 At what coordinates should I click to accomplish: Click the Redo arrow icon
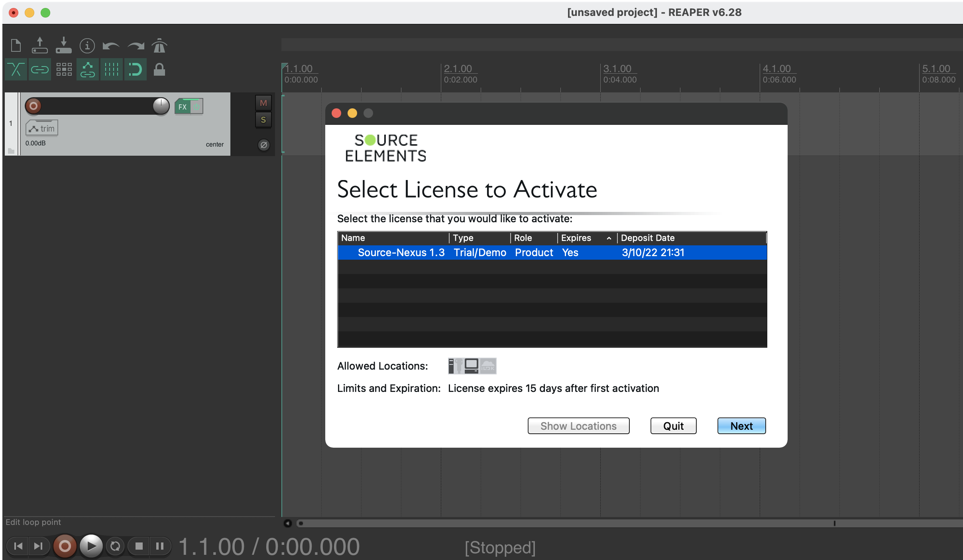coord(136,46)
